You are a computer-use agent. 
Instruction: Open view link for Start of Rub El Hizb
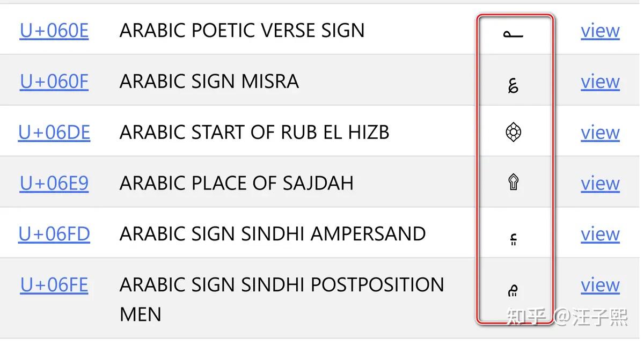tap(600, 132)
